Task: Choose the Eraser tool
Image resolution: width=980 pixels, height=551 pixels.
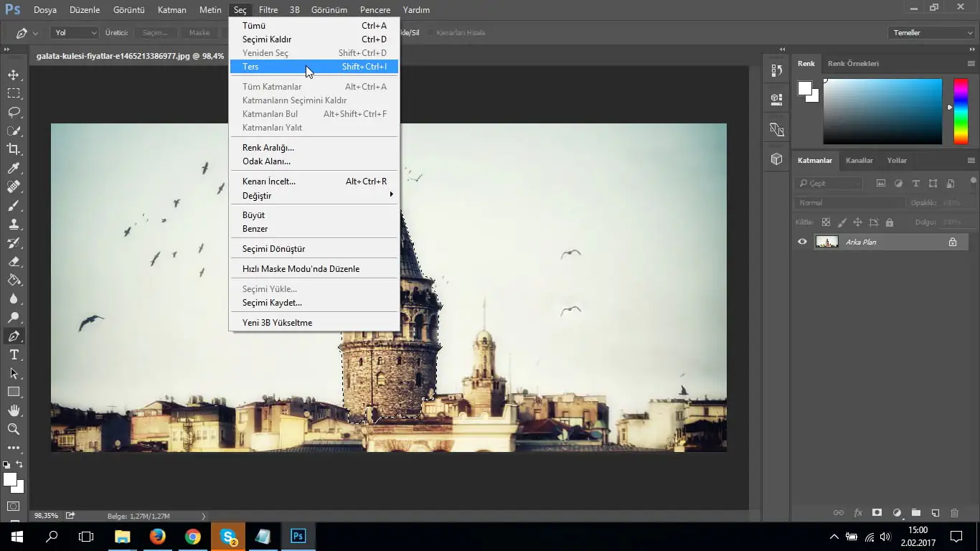Action: pyautogui.click(x=14, y=262)
